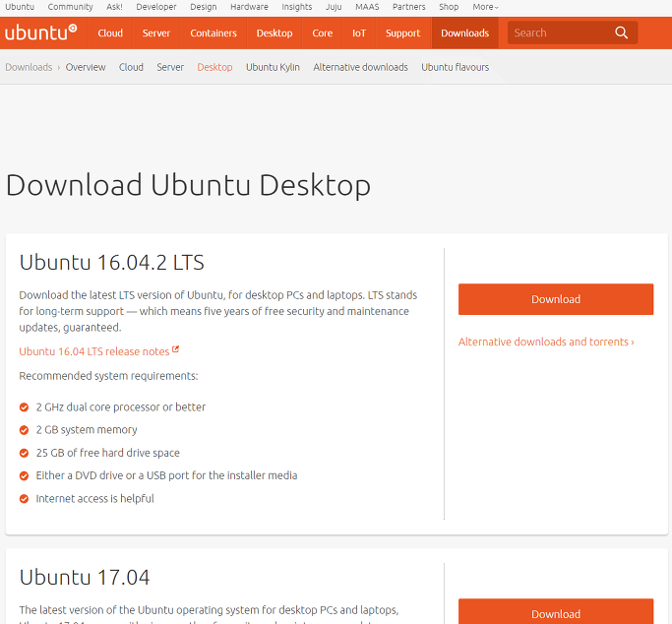Switch to the Server sub-navigation tab

[170, 67]
